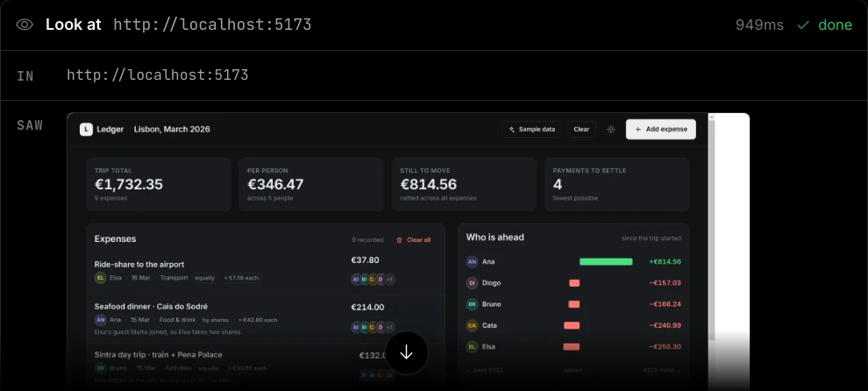The width and height of the screenshot is (868, 391).
Task: Click Elsa's avatar in Who is ahead
Action: click(472, 346)
